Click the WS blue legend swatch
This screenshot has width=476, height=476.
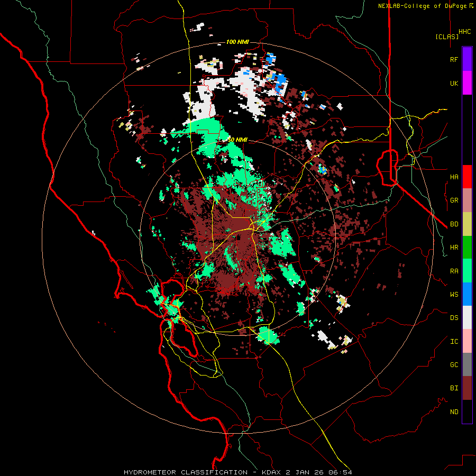[x=467, y=294]
